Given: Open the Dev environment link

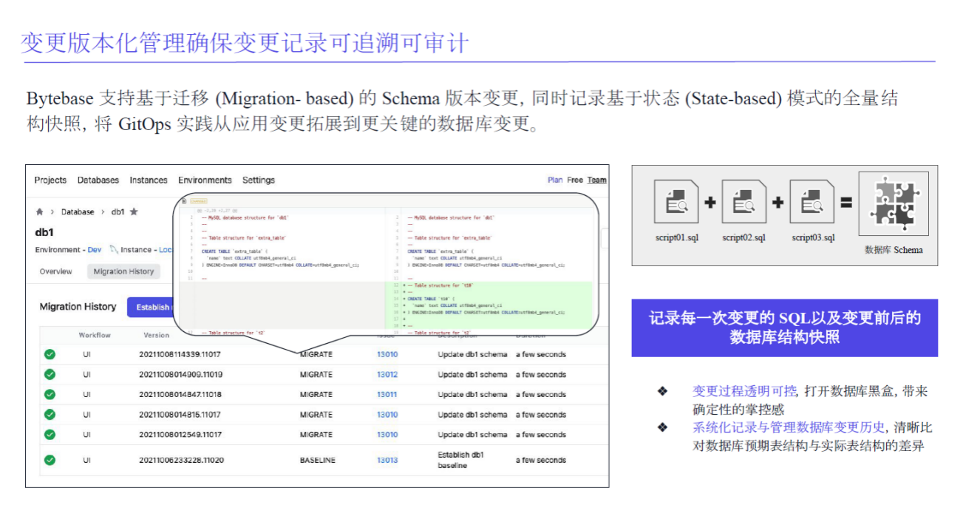Looking at the screenshot, I should [x=95, y=250].
